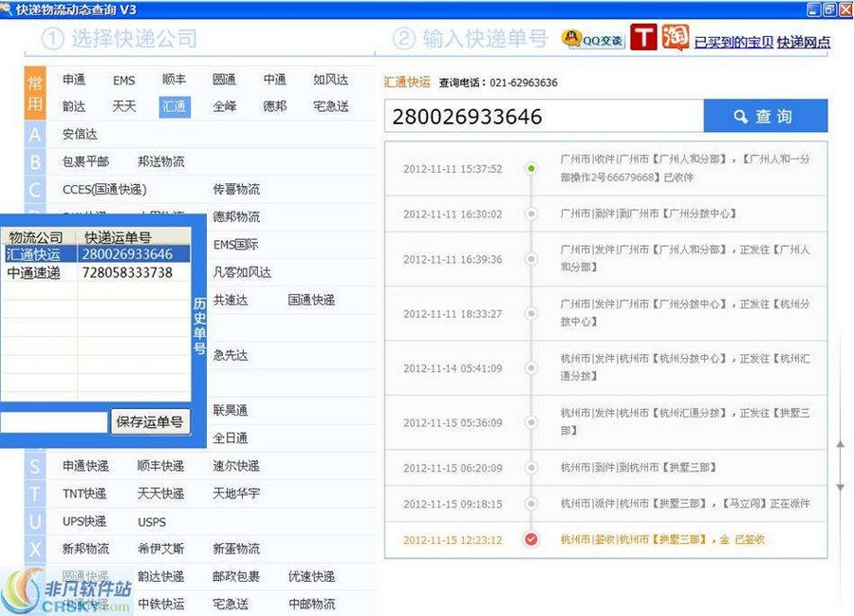This screenshot has height=616, width=854.
Task: Choose 邮政包裹 courier
Action: [236, 577]
